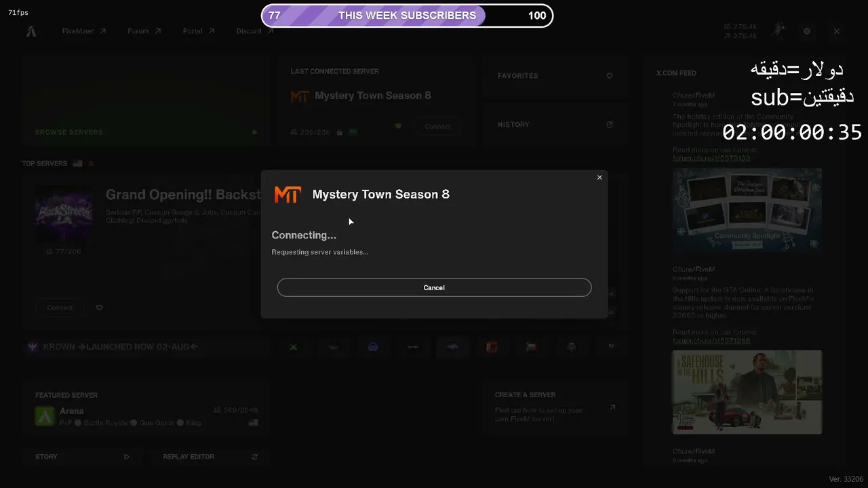The width and height of the screenshot is (868, 488).
Task: Connect to the Backstreets top server
Action: [60, 308]
